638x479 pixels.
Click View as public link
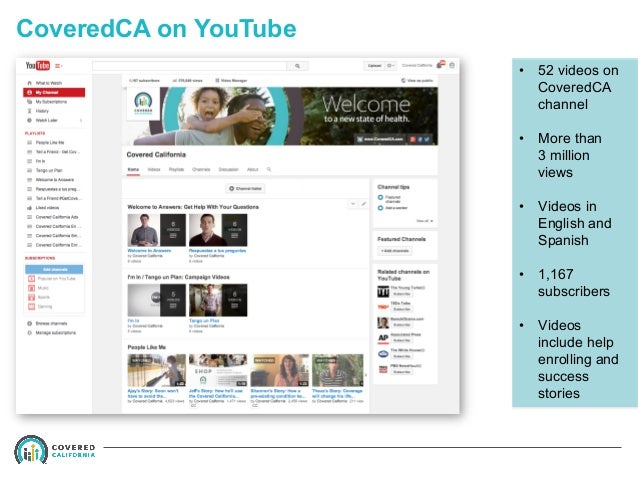pyautogui.click(x=417, y=81)
